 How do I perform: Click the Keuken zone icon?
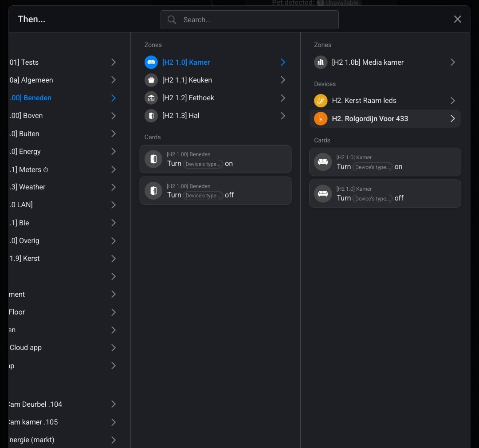[x=151, y=80]
